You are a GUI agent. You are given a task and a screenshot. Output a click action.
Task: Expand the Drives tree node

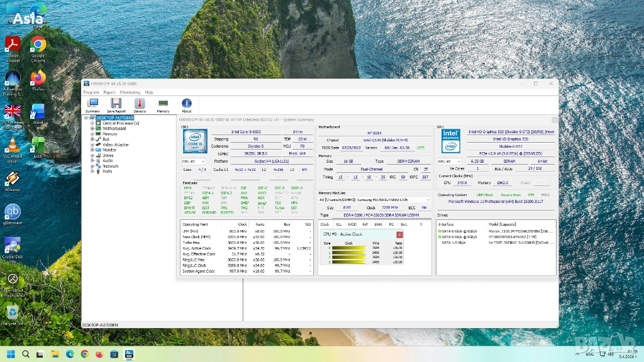[92, 155]
